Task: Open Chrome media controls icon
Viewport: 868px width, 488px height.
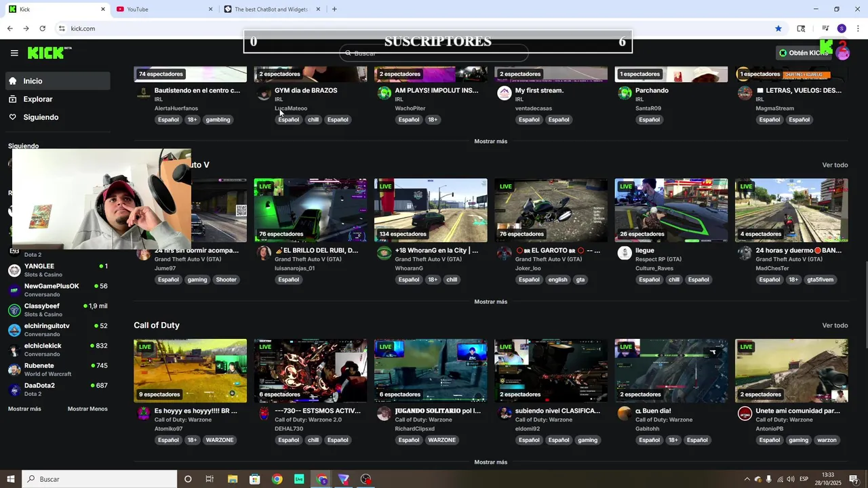Action: click(825, 28)
